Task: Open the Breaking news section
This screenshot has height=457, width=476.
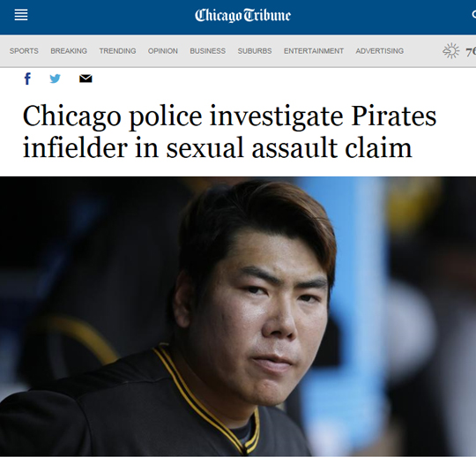Action: [69, 51]
